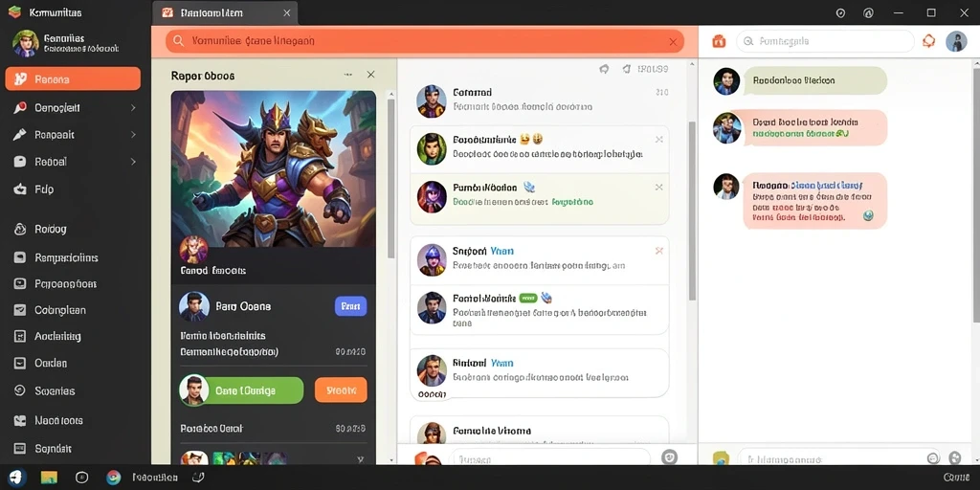The image size is (980, 490).
Task: Click the orange button beside green pill
Action: (341, 390)
